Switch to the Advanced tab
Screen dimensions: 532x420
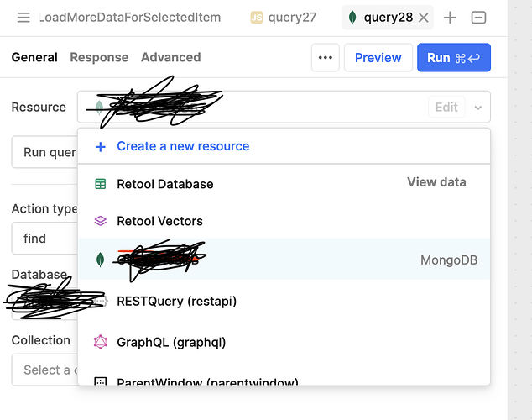pyautogui.click(x=171, y=57)
